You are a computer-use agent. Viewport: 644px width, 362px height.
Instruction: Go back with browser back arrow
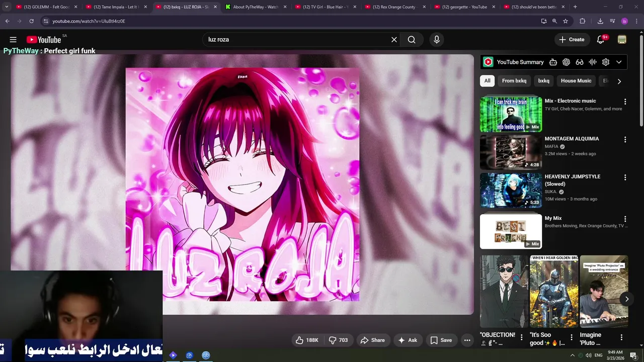7,21
